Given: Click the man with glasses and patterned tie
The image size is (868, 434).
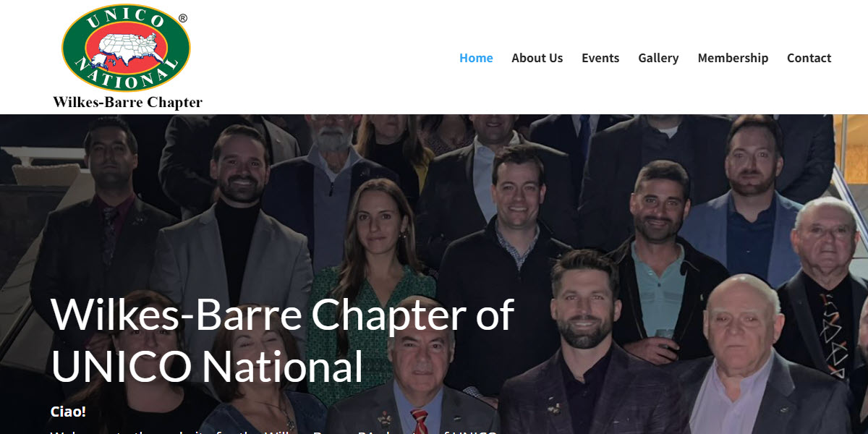Looking at the screenshot, I should (825, 289).
